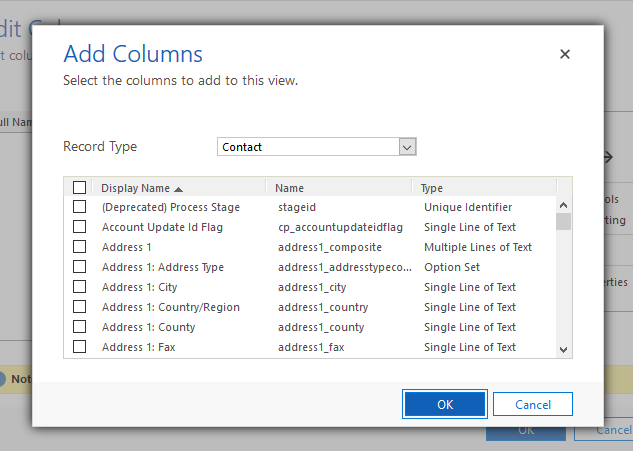Select 'Address 1: Address Type' display name
The height and width of the screenshot is (451, 633).
(163, 267)
